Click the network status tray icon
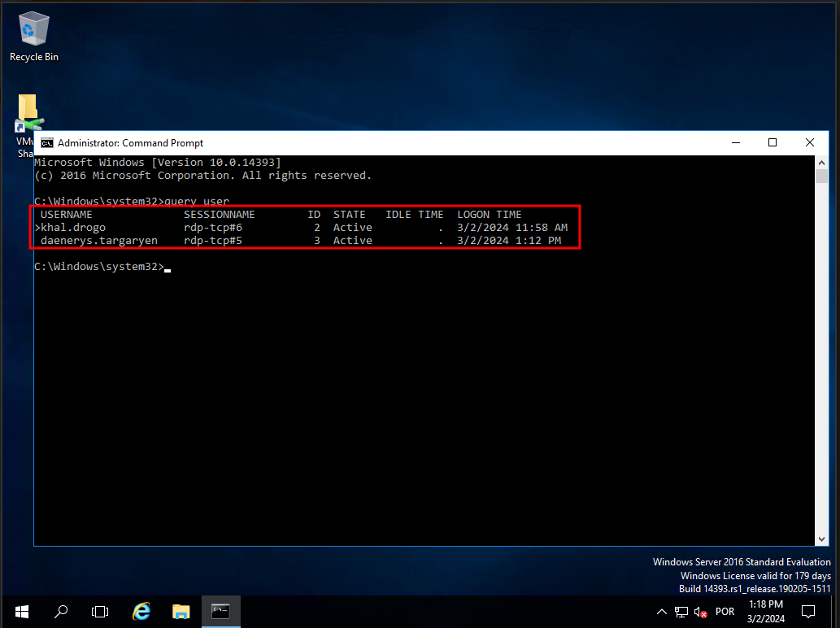The image size is (840, 628). click(681, 612)
